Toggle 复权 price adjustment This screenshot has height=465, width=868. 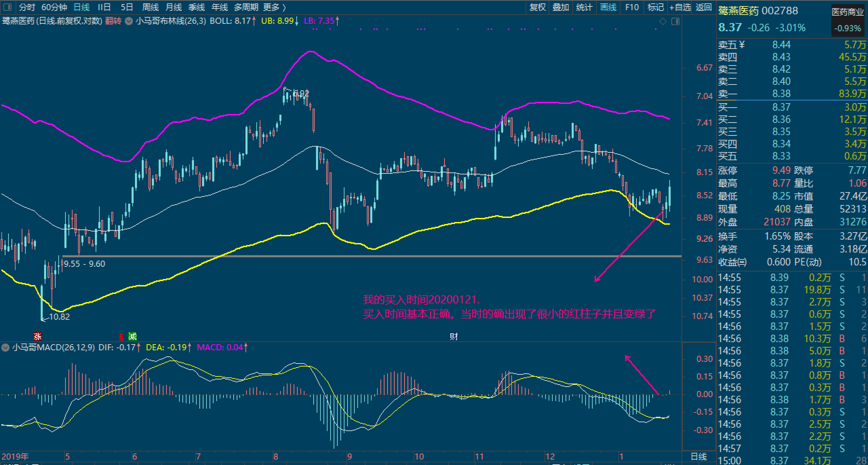(x=537, y=7)
